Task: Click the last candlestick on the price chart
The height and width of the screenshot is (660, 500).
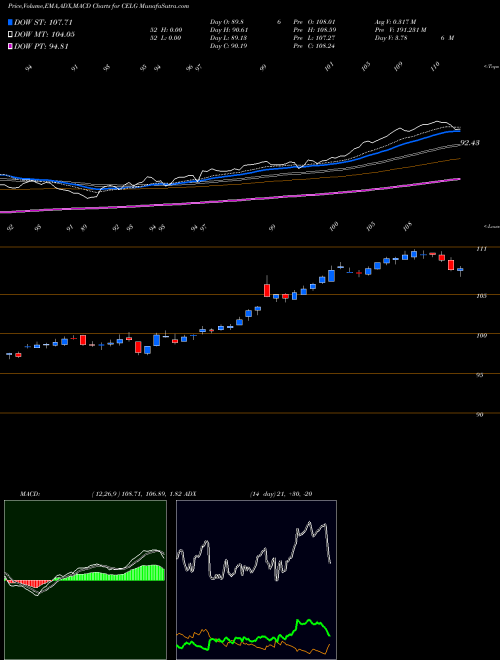Action: pos(460,270)
